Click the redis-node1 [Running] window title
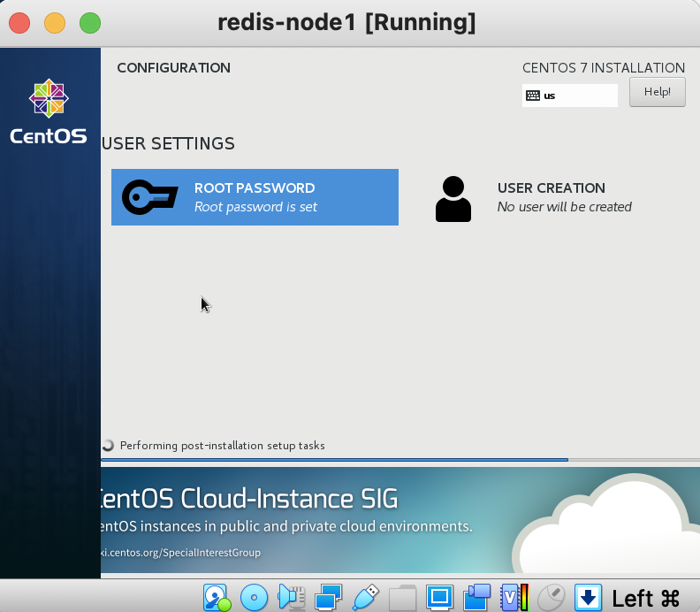The image size is (700, 612). point(346,22)
